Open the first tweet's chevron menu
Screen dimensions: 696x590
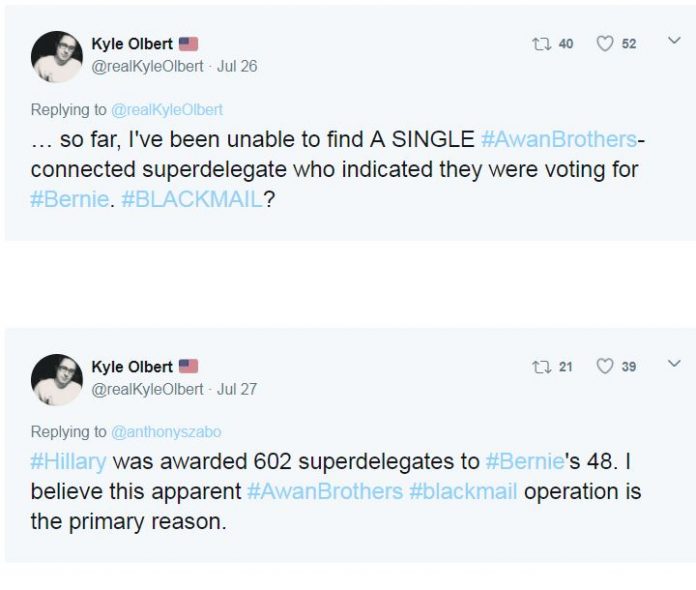coord(674,41)
